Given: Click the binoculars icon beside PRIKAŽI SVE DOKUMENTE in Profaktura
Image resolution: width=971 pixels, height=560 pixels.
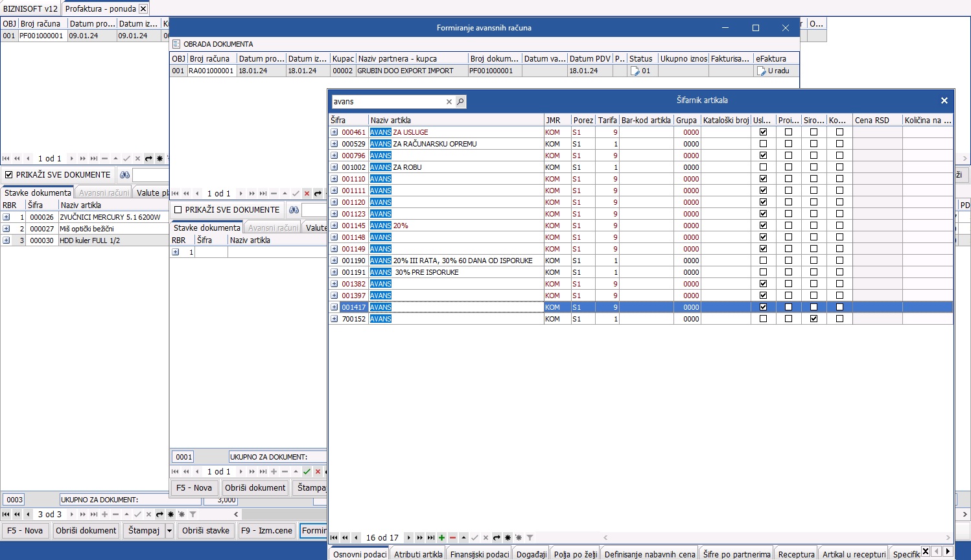Looking at the screenshot, I should pyautogui.click(x=125, y=175).
